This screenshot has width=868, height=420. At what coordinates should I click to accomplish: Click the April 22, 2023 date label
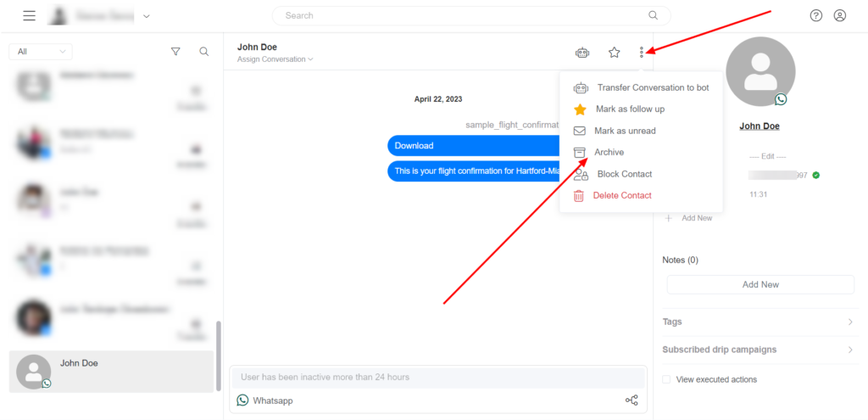pos(438,99)
